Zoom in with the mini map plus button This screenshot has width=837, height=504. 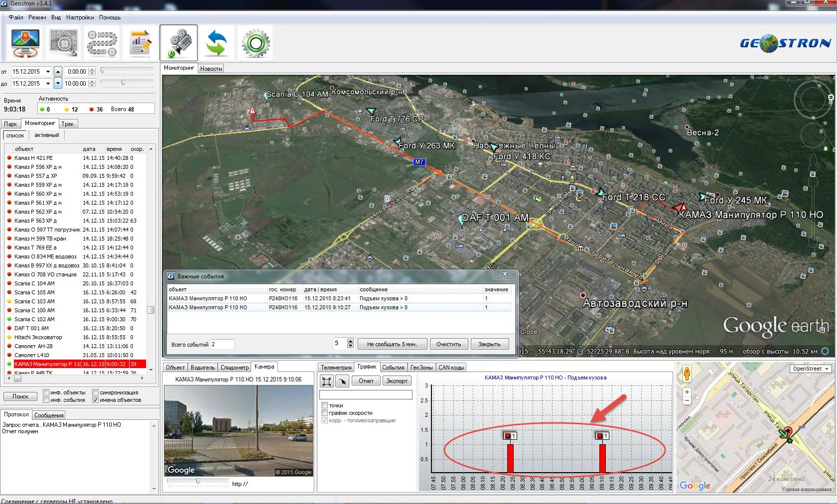tap(687, 392)
